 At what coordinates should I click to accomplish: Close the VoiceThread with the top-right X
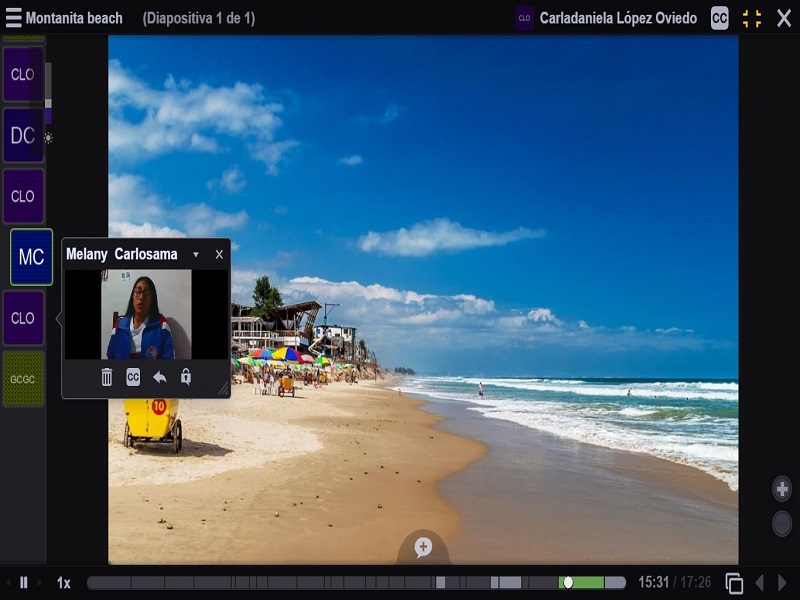click(784, 18)
